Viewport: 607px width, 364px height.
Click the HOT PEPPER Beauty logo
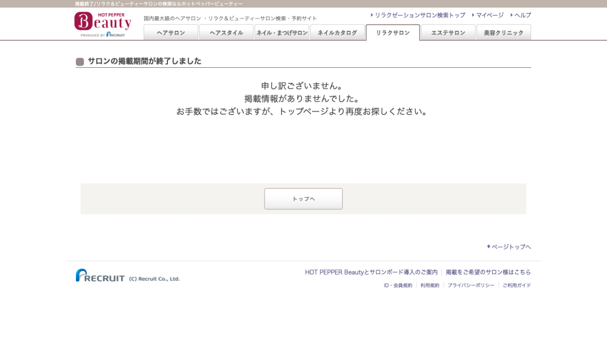[x=103, y=24]
